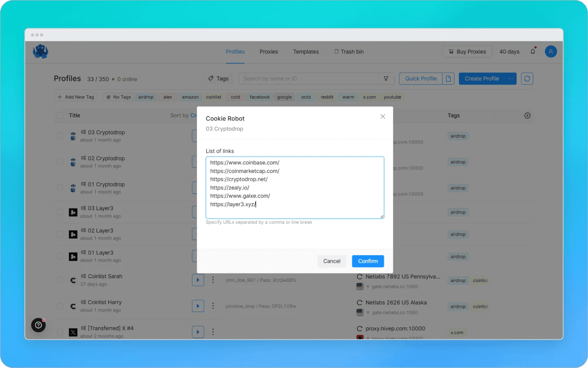
Task: Confirm the Cookie Robot links
Action: [368, 261]
